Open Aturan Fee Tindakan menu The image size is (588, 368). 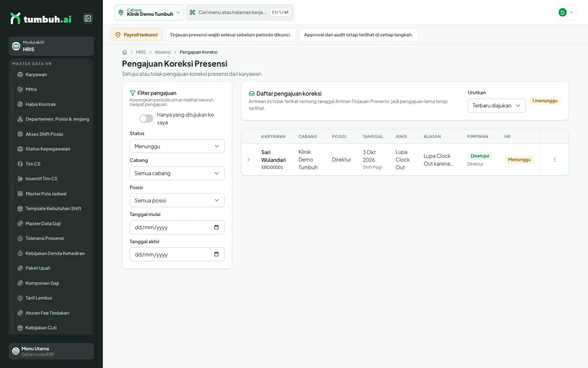pyautogui.click(x=53, y=313)
